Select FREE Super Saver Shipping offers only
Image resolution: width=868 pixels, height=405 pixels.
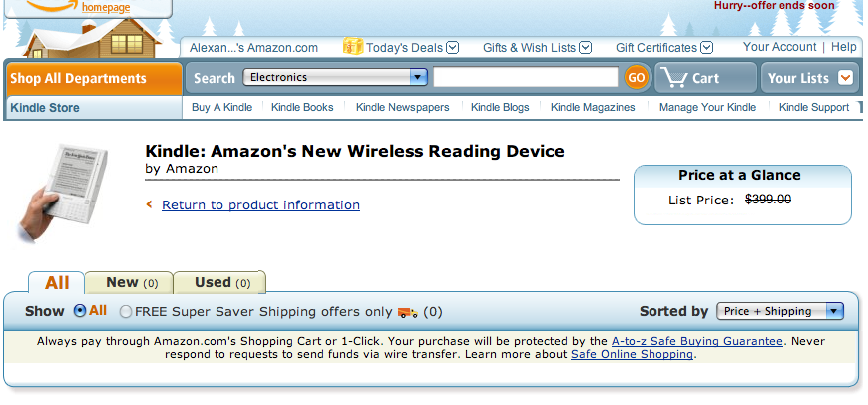pos(126,312)
